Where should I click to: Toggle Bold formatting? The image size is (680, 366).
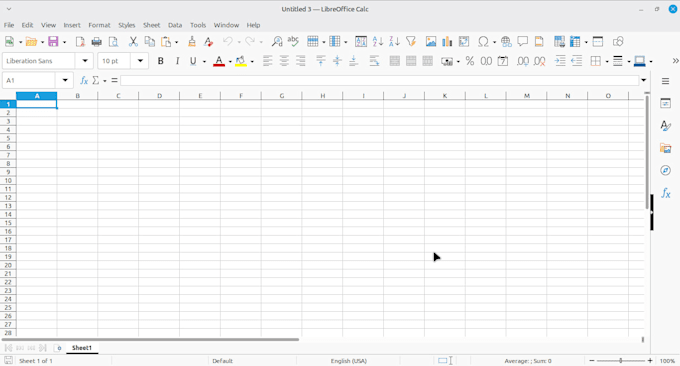click(x=160, y=61)
